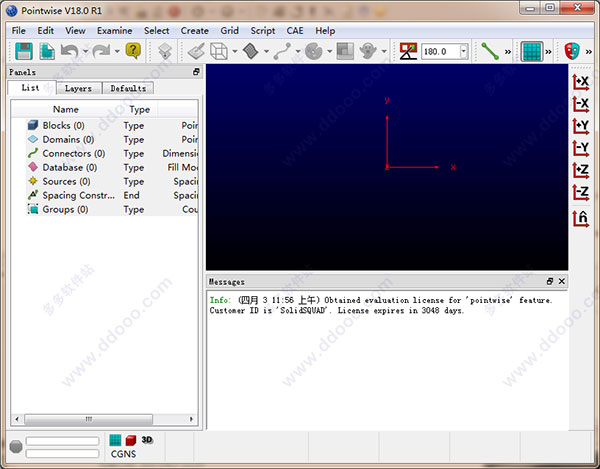Click the red-teal theater mask icon
This screenshot has width=600, height=469.
click(x=572, y=51)
